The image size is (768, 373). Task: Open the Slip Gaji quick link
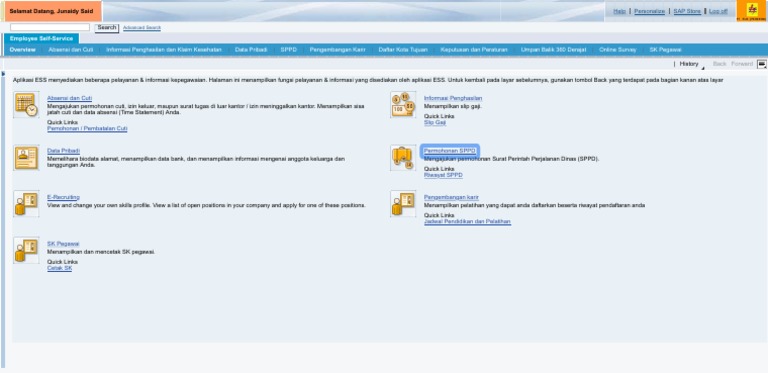tap(435, 123)
